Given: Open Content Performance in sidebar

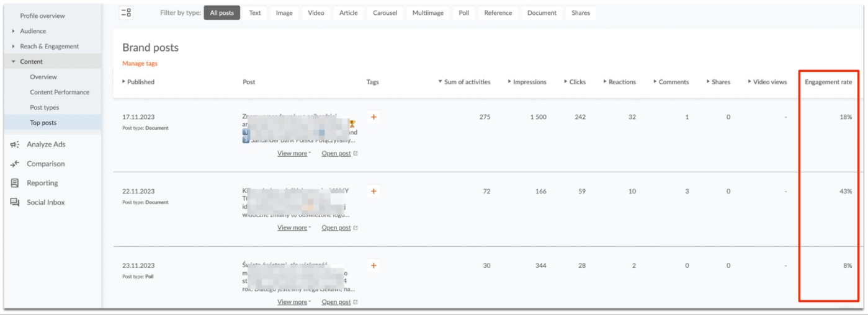Looking at the screenshot, I should [60, 92].
